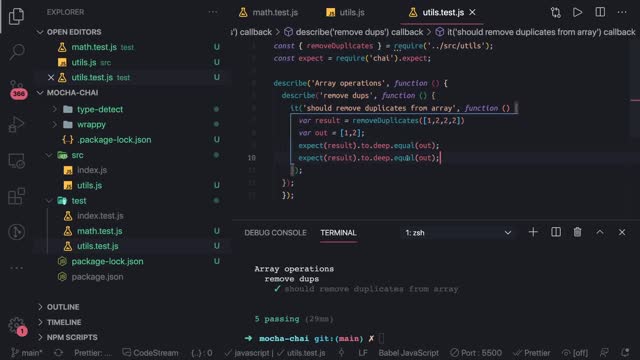Click the javascript | utils.test.js status item
The width and height of the screenshot is (640, 360).
(275, 353)
